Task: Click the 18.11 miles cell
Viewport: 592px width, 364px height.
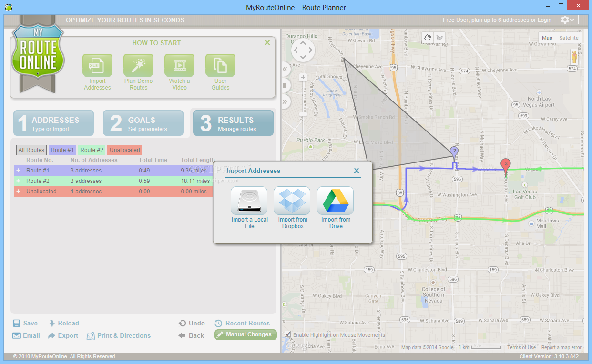Action: (x=195, y=181)
